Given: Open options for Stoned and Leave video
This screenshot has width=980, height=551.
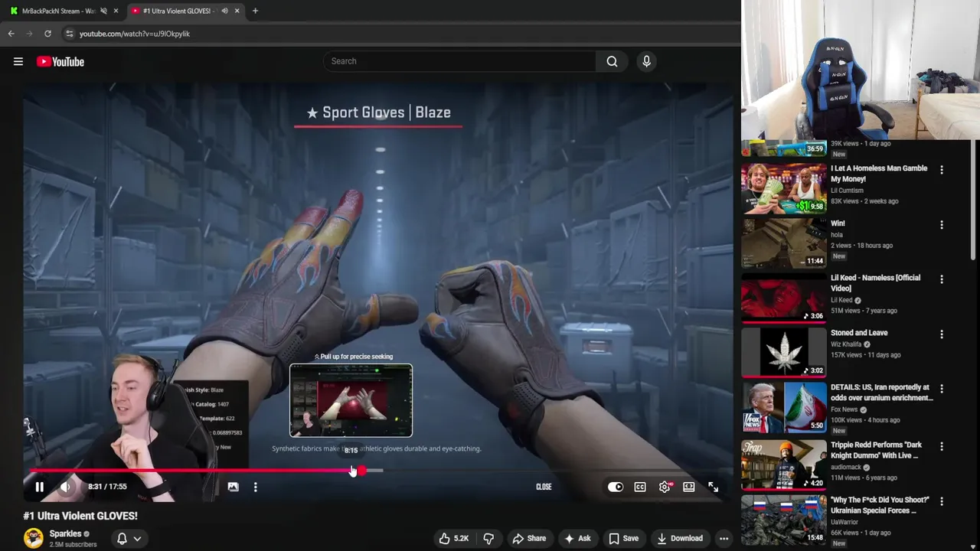Looking at the screenshot, I should pyautogui.click(x=942, y=334).
